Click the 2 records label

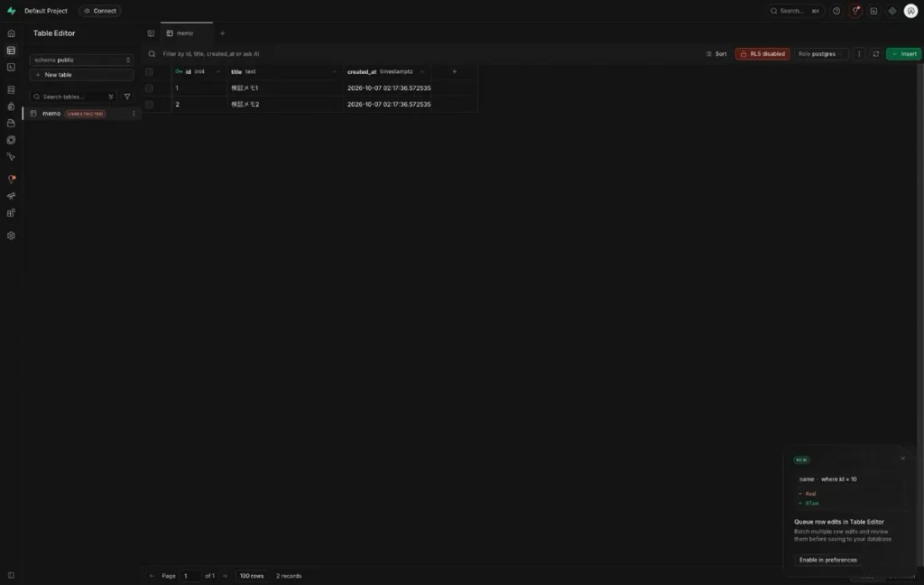(x=289, y=576)
